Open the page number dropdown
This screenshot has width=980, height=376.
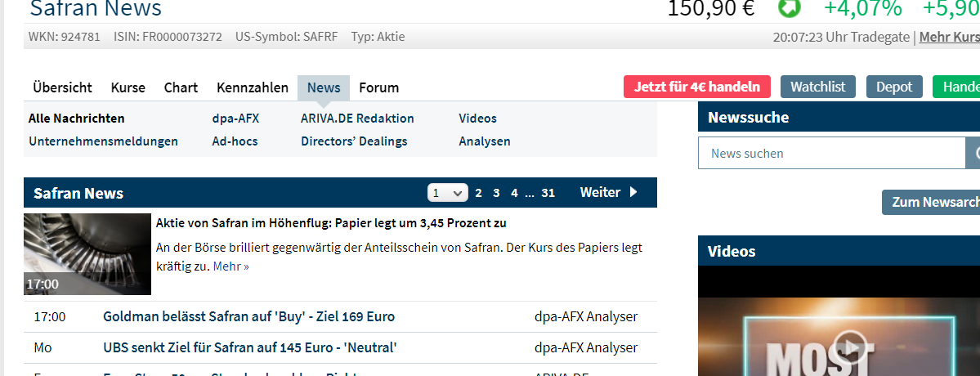click(447, 193)
